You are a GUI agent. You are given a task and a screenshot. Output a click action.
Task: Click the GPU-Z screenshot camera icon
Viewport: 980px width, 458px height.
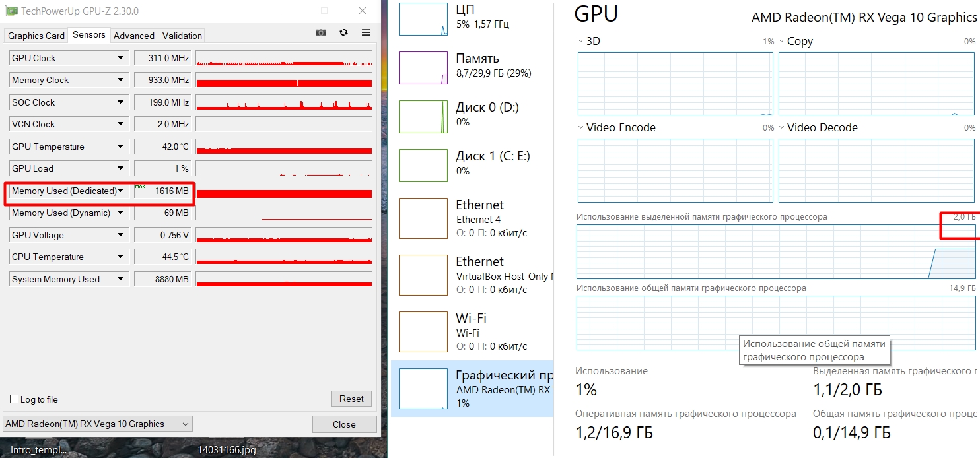[321, 32]
